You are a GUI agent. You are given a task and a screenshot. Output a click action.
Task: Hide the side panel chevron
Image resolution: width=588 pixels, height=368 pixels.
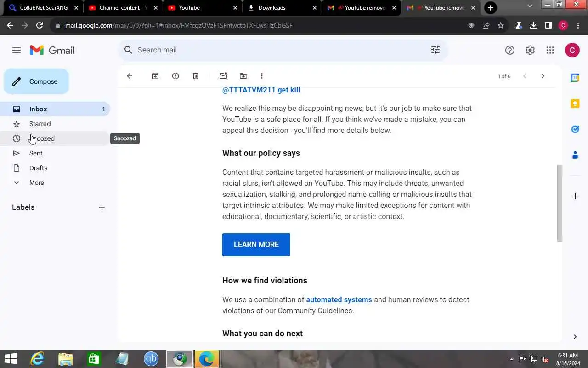(x=575, y=337)
